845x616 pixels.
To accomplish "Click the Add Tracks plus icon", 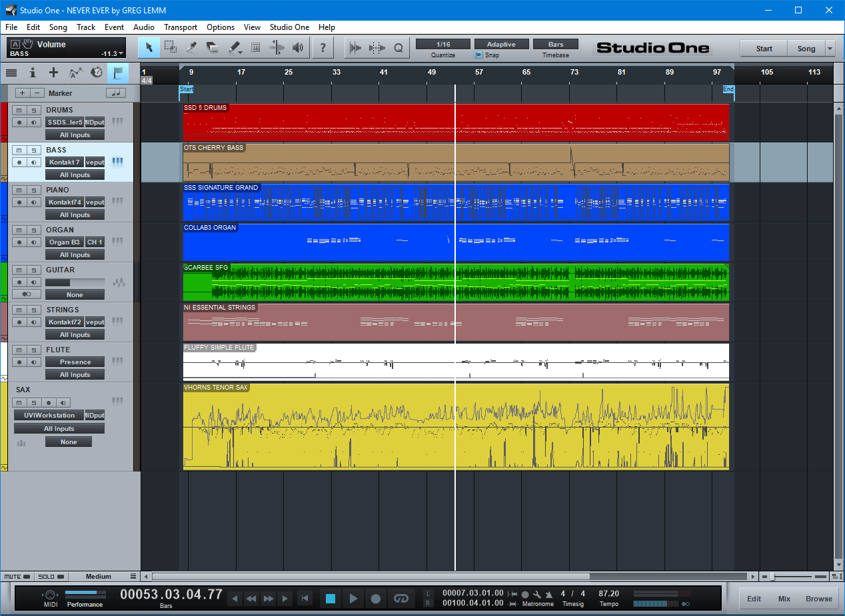I will pyautogui.click(x=54, y=73).
